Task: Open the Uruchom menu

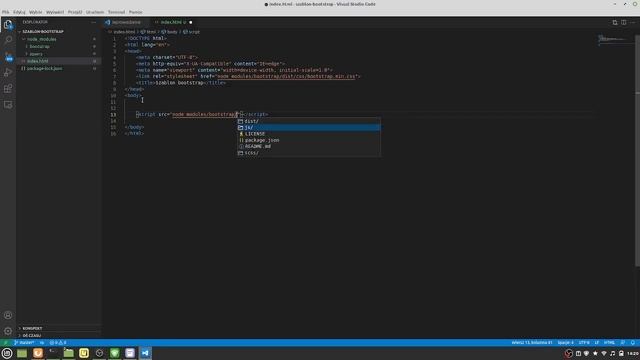Action: click(95, 12)
